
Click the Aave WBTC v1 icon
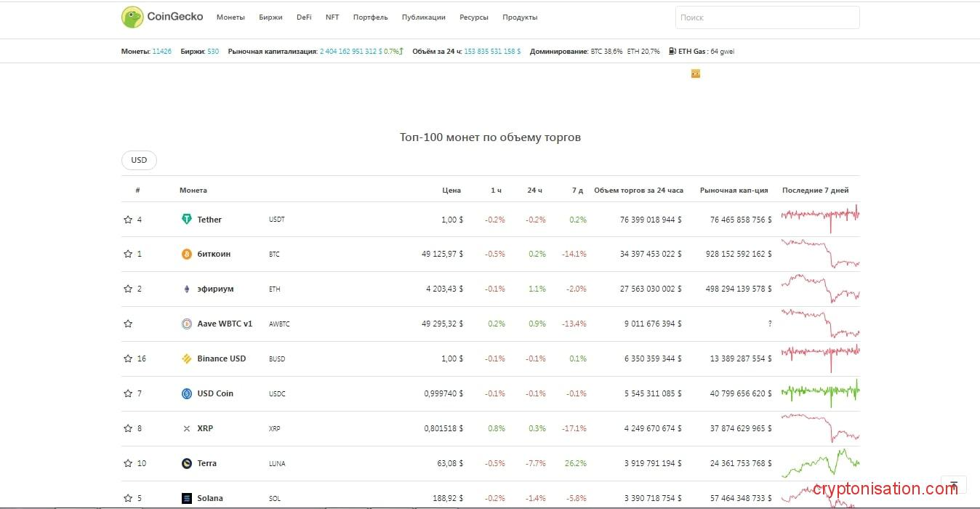click(187, 324)
